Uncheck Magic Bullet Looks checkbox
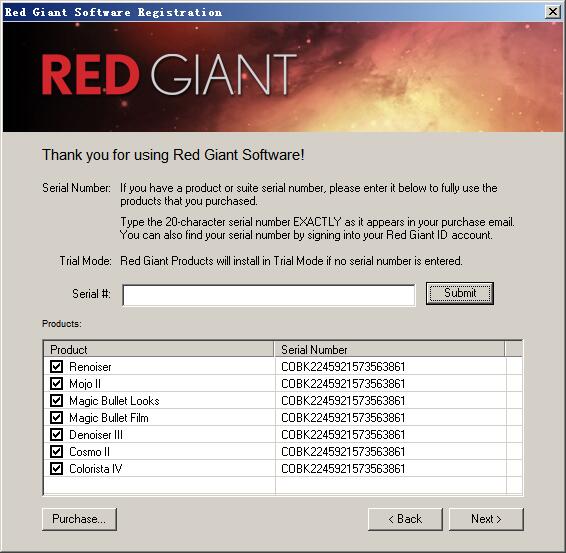The height and width of the screenshot is (553, 566). coord(56,400)
